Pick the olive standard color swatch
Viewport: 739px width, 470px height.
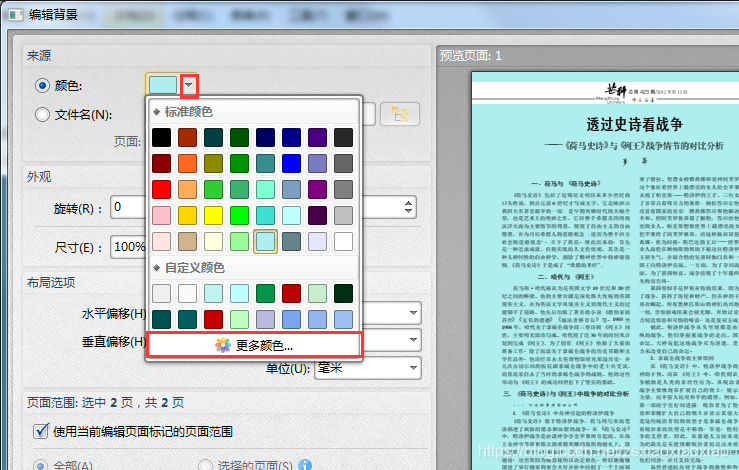[213, 163]
